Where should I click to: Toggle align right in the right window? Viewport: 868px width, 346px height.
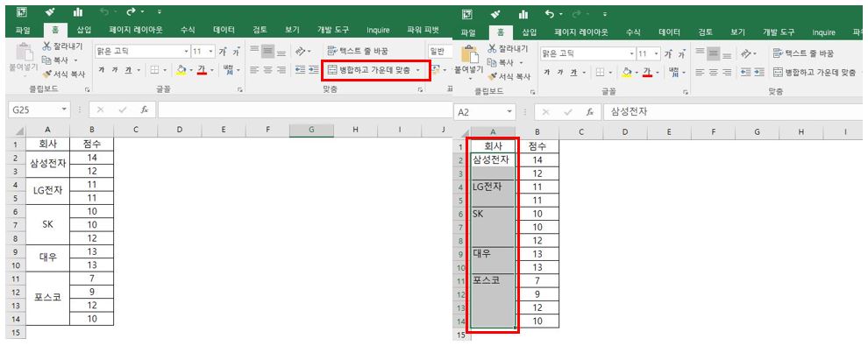coord(728,73)
